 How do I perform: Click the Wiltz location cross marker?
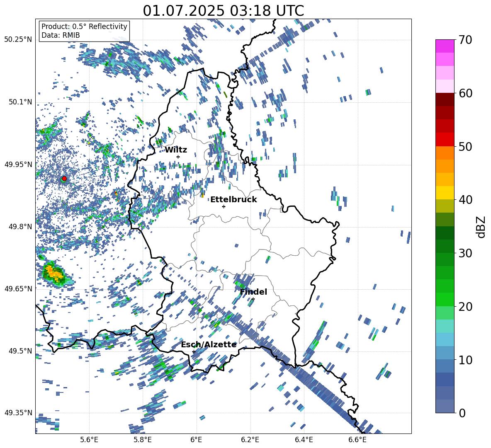178,157
